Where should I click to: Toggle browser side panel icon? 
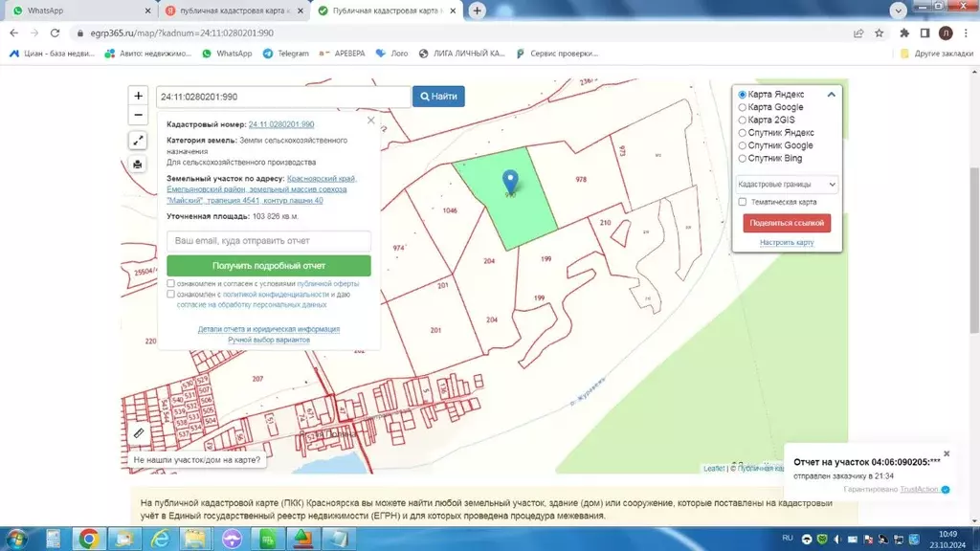(925, 33)
